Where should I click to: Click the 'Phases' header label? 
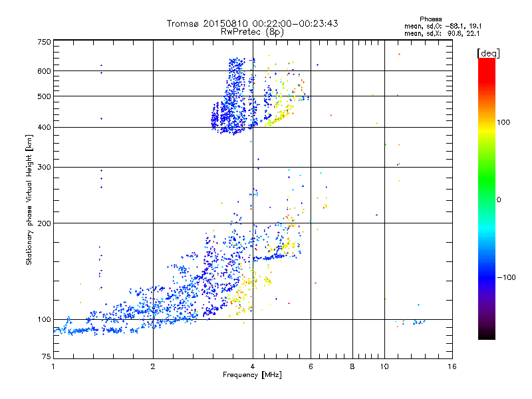click(x=430, y=19)
